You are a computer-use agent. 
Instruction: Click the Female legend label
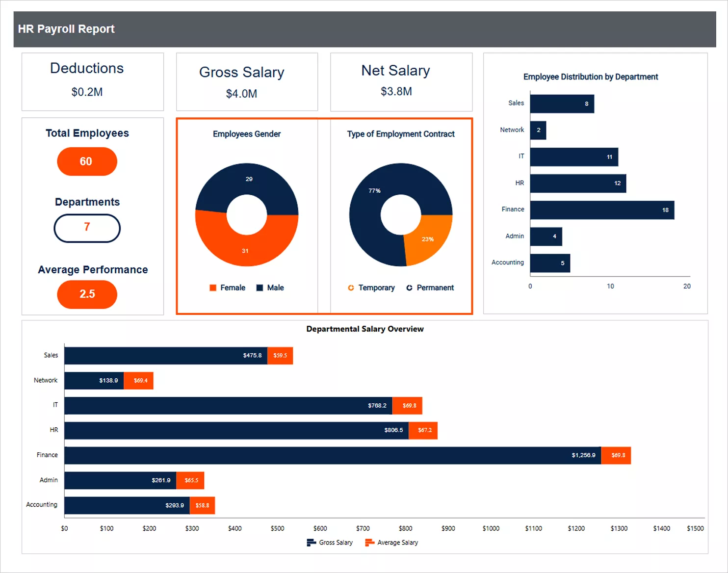pos(233,288)
